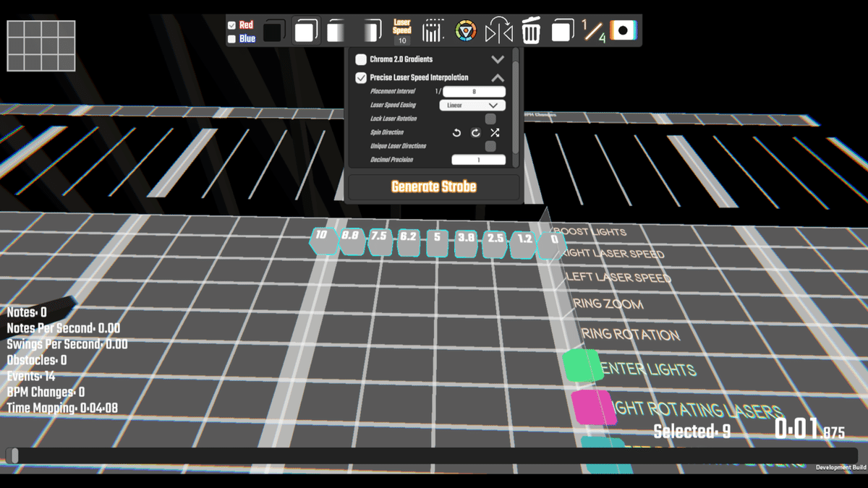Click the Decimal Precision input field
Screen dimensions: 868x488
click(478, 160)
